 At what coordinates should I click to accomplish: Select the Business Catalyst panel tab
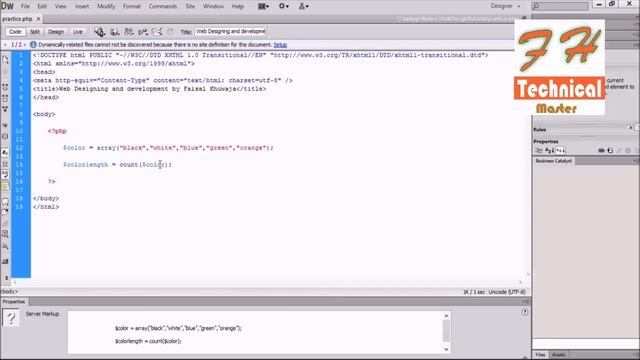553,161
